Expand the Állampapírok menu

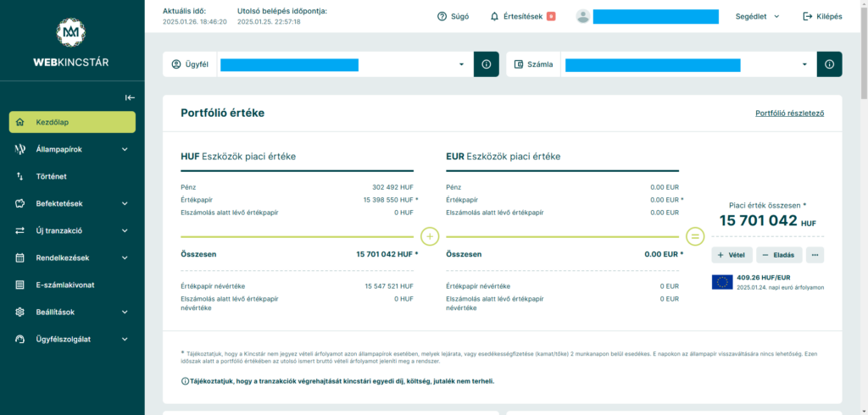72,150
